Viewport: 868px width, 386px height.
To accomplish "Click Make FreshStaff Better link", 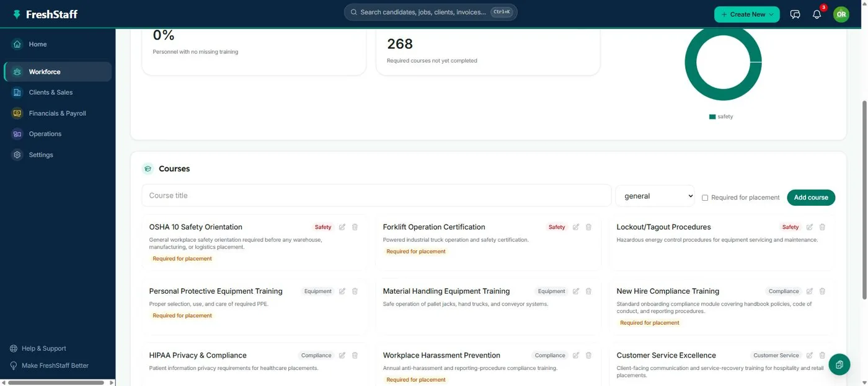I will coord(49,366).
